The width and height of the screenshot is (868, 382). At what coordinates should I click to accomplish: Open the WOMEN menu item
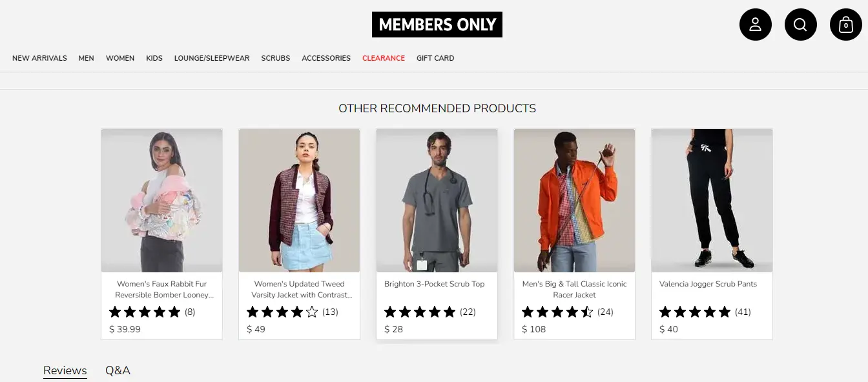(x=120, y=58)
